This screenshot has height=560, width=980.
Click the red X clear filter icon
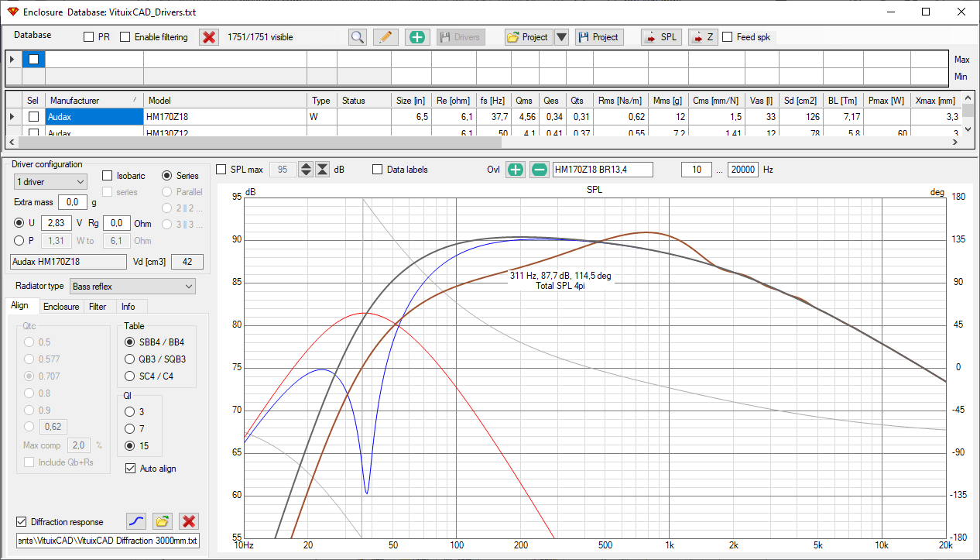[208, 37]
